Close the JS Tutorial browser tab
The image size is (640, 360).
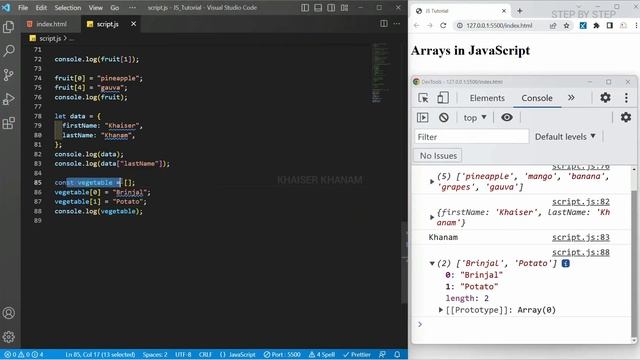[504, 11]
